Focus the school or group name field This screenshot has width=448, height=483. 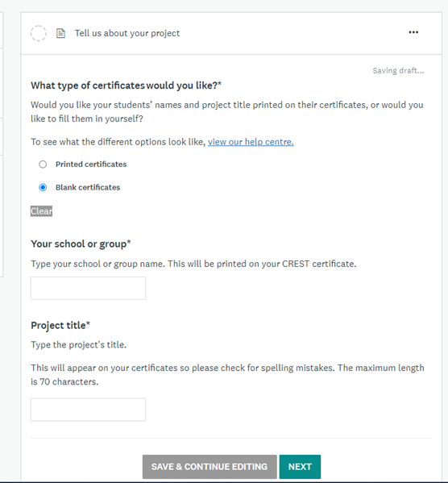pos(88,288)
